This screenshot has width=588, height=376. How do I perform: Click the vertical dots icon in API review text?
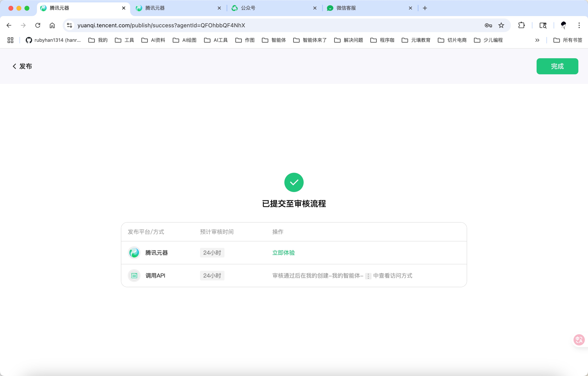click(368, 276)
